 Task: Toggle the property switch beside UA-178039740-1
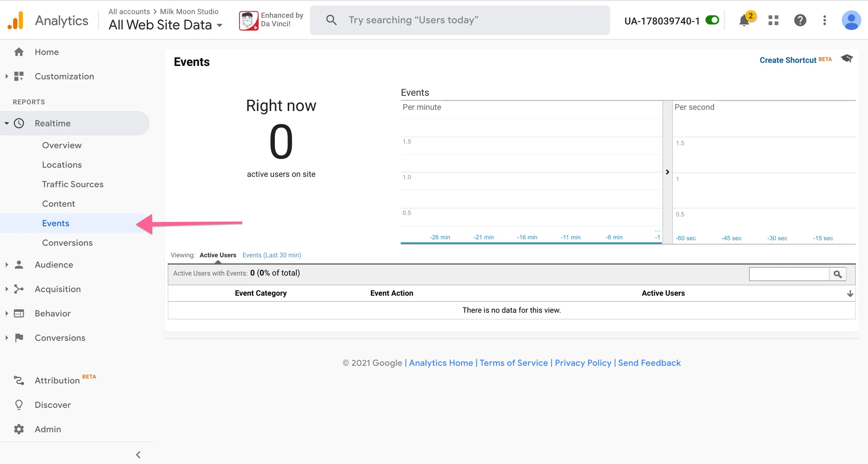pos(712,20)
